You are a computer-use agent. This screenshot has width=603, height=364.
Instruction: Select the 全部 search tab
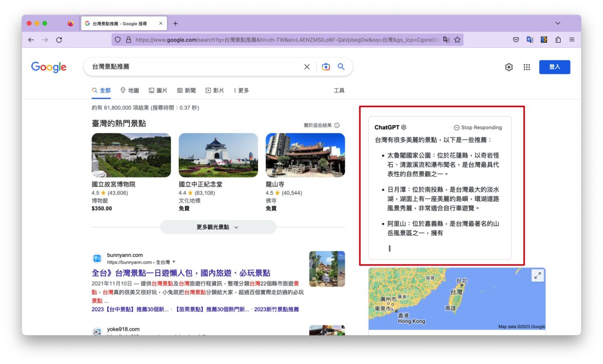click(101, 90)
